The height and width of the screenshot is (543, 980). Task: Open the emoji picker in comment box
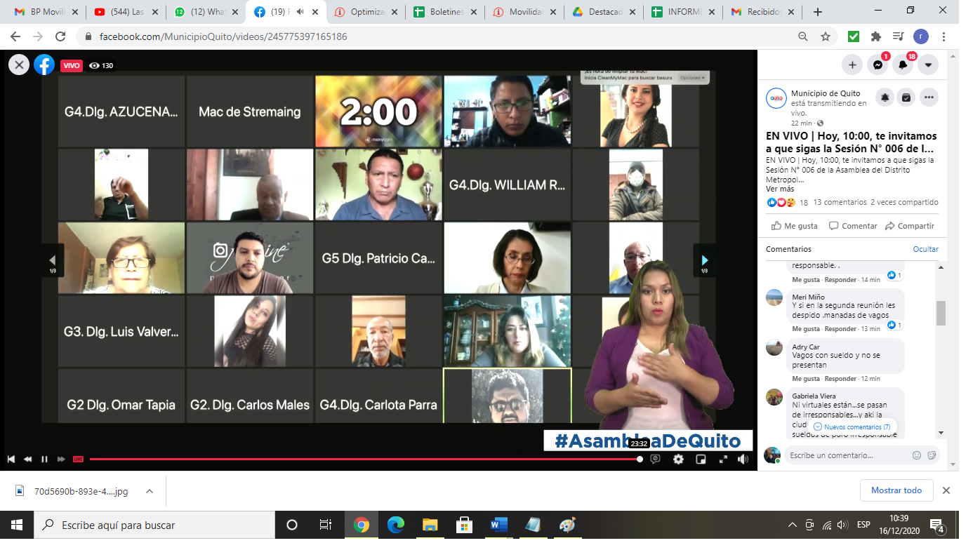(916, 455)
